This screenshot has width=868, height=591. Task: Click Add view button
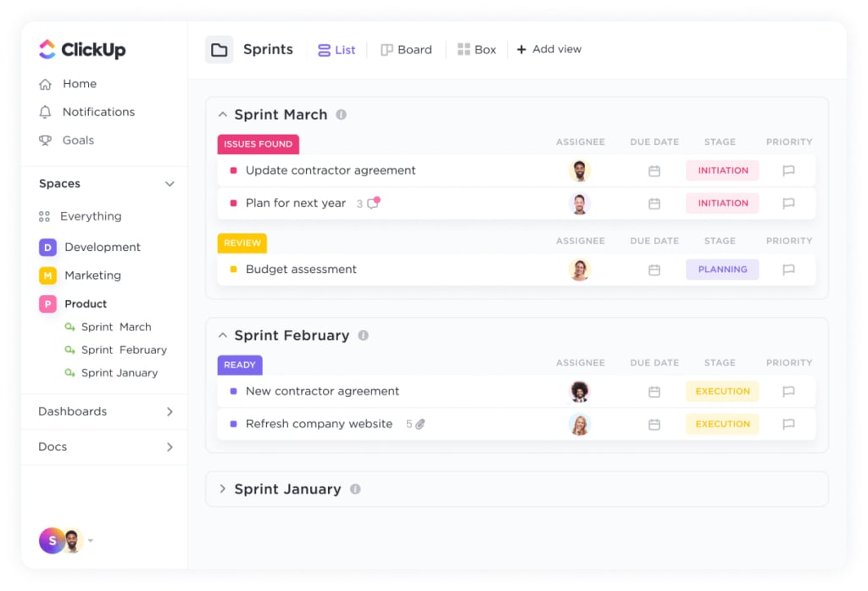click(549, 49)
